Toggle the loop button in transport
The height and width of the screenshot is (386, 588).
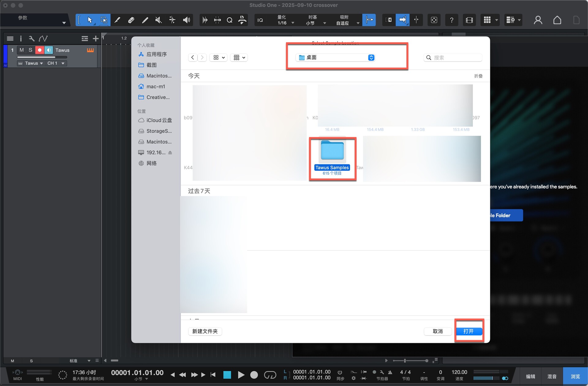point(270,375)
